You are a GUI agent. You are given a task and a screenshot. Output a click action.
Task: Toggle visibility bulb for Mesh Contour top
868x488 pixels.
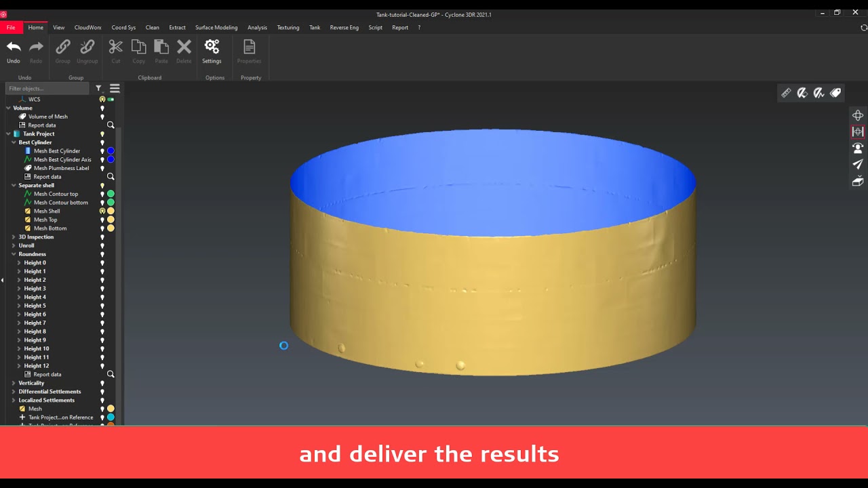tap(102, 194)
